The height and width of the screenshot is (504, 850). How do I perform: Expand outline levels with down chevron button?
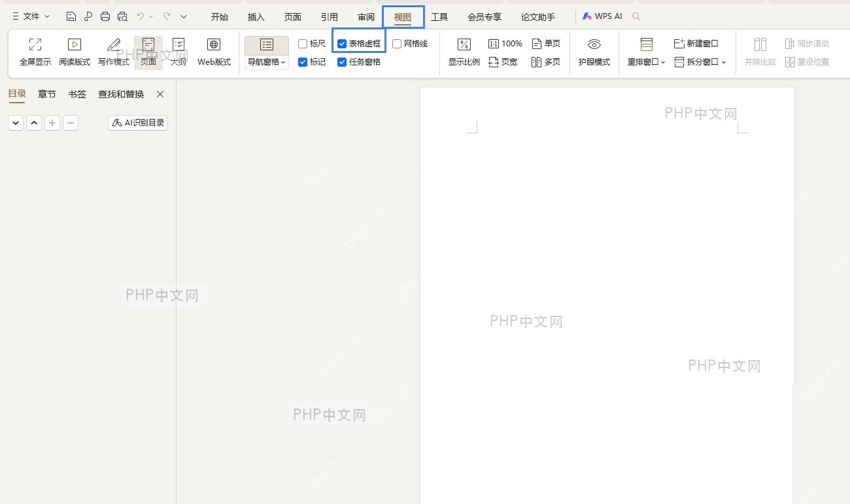[x=16, y=122]
